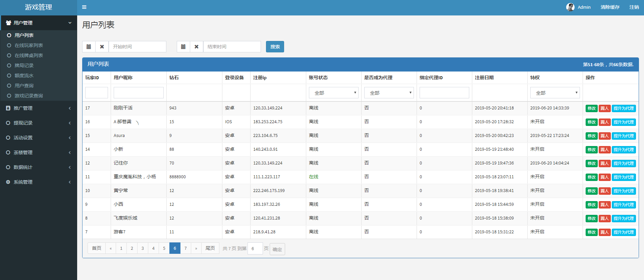
Task: Click the 推广管理 sidebar icon
Action: pyautogui.click(x=8, y=108)
